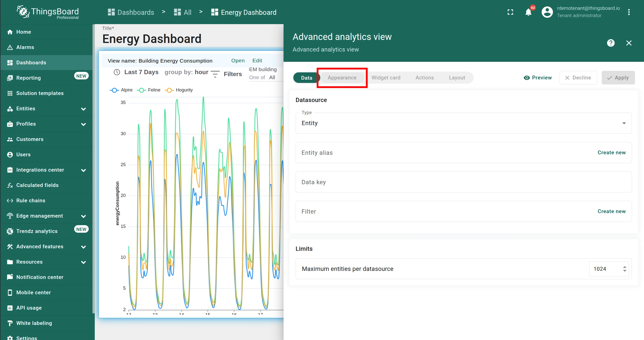Expand the Profiles menu
Image resolution: width=644 pixels, height=340 pixels.
(83, 124)
